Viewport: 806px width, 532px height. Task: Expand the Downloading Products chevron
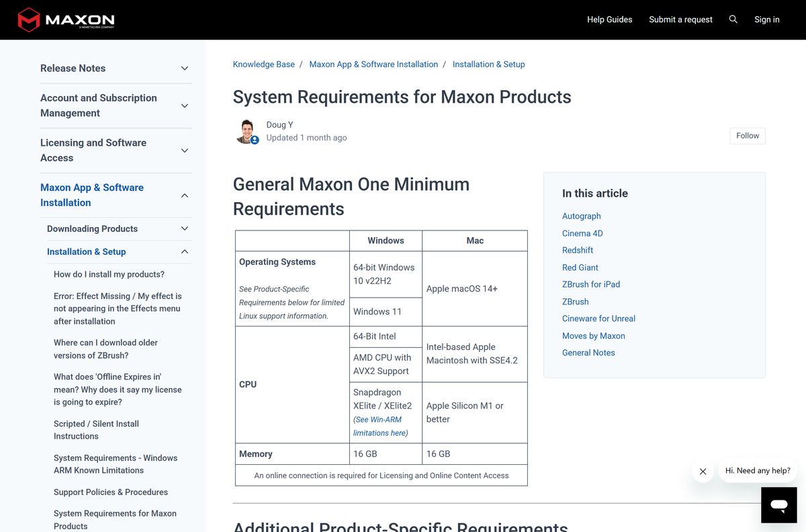pyautogui.click(x=185, y=229)
